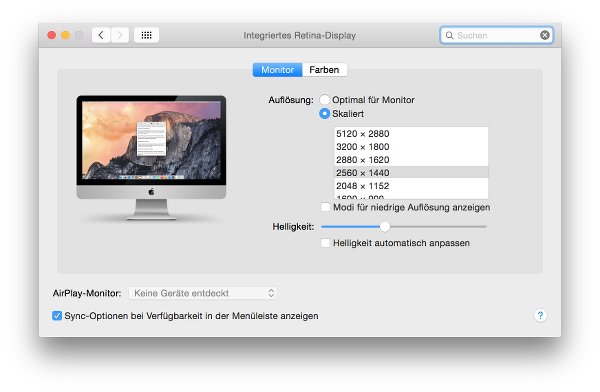Switch to the Farben tab

(324, 70)
